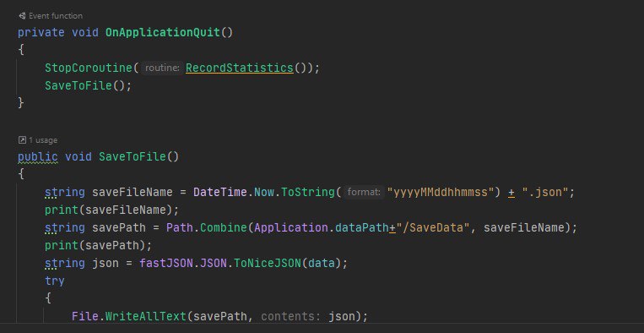Click the StopCoroutine call
Screen dimensions: 644x333
pyautogui.click(x=89, y=68)
